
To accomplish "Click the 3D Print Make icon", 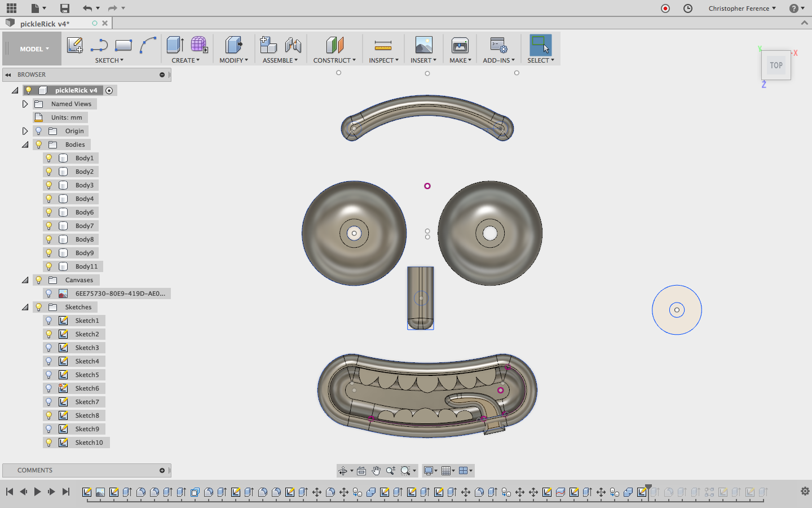I will click(x=460, y=45).
